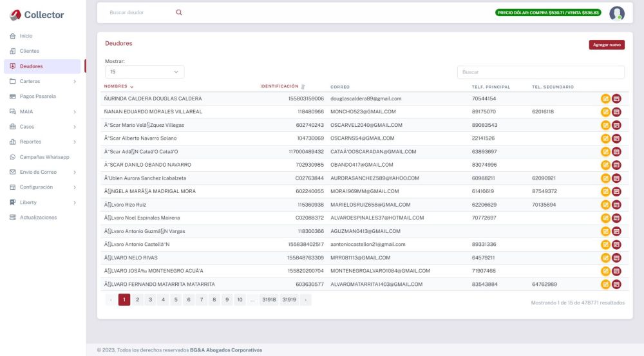Click the table Buscar filter field
Screen dimensions: 644x356
point(540,72)
